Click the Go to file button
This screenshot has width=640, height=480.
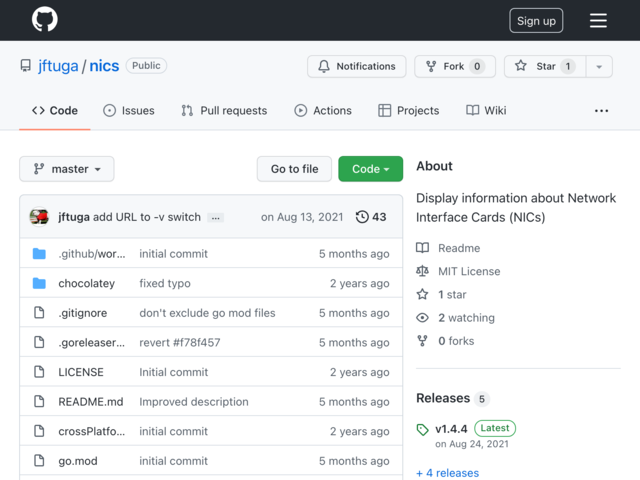(294, 169)
